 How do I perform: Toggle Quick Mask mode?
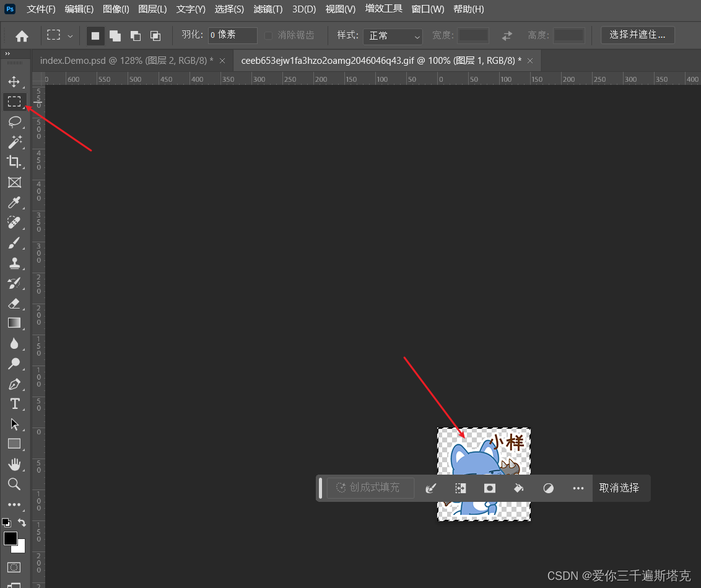(x=14, y=567)
